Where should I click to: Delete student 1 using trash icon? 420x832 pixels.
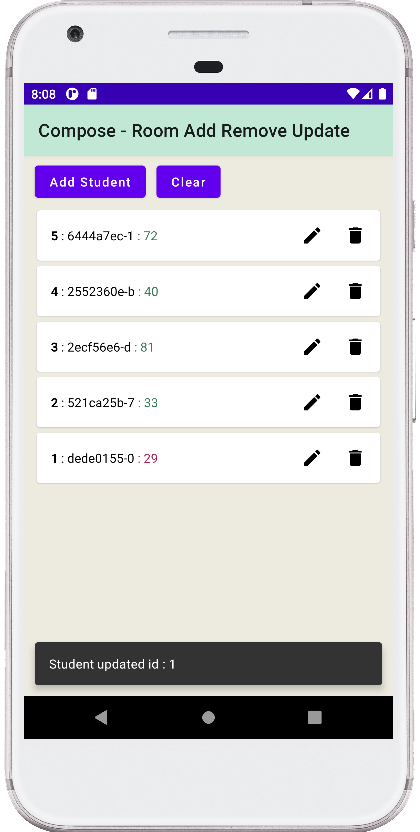(x=355, y=458)
